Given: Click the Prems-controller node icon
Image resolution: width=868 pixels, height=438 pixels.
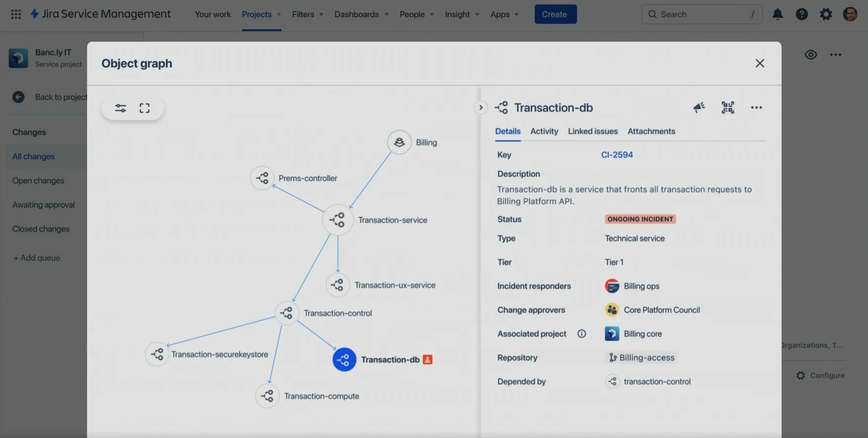Looking at the screenshot, I should 261,178.
